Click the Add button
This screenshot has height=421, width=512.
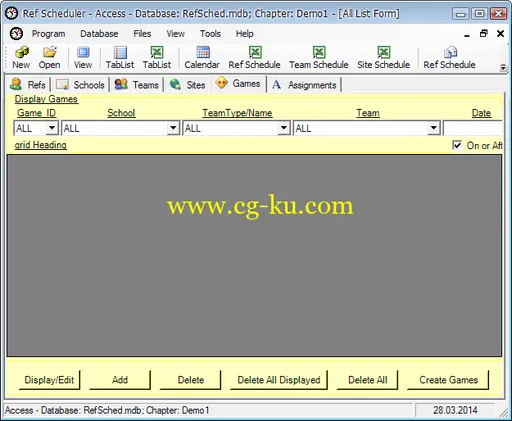pos(120,380)
